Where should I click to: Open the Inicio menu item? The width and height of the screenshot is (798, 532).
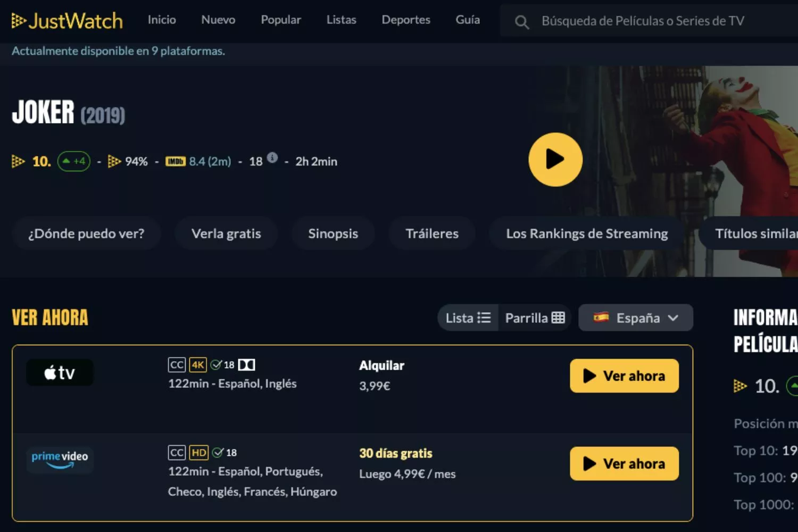[x=162, y=20]
